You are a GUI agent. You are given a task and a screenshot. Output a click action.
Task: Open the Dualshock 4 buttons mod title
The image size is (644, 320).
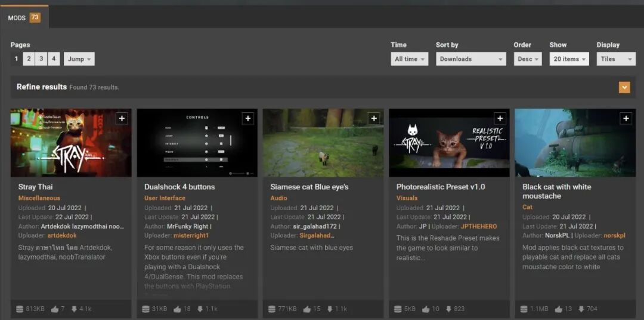pos(179,187)
